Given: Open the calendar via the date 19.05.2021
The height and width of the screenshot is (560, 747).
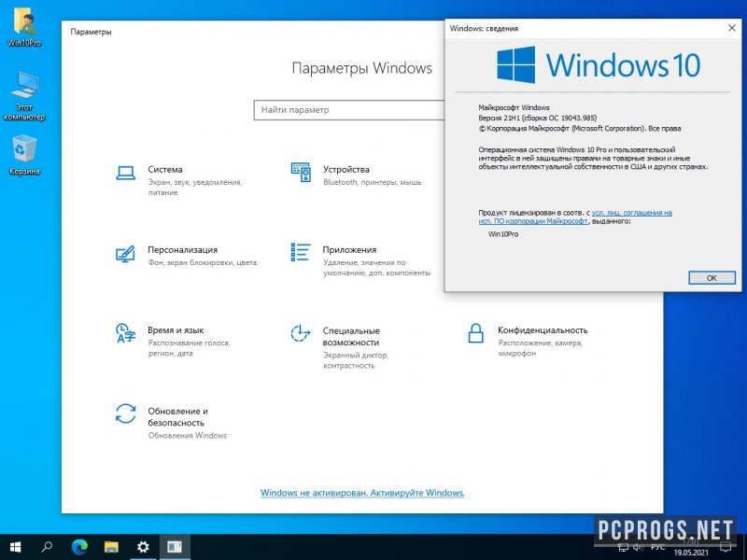Looking at the screenshot, I should [691, 553].
